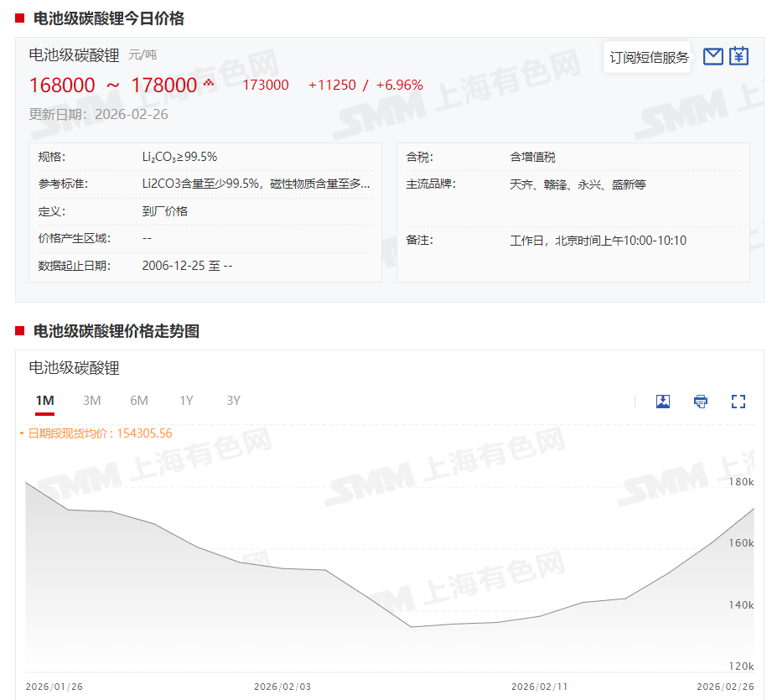772x700 pixels.
Task: Click the 2026/02/11 date axis label
Action: tap(539, 687)
